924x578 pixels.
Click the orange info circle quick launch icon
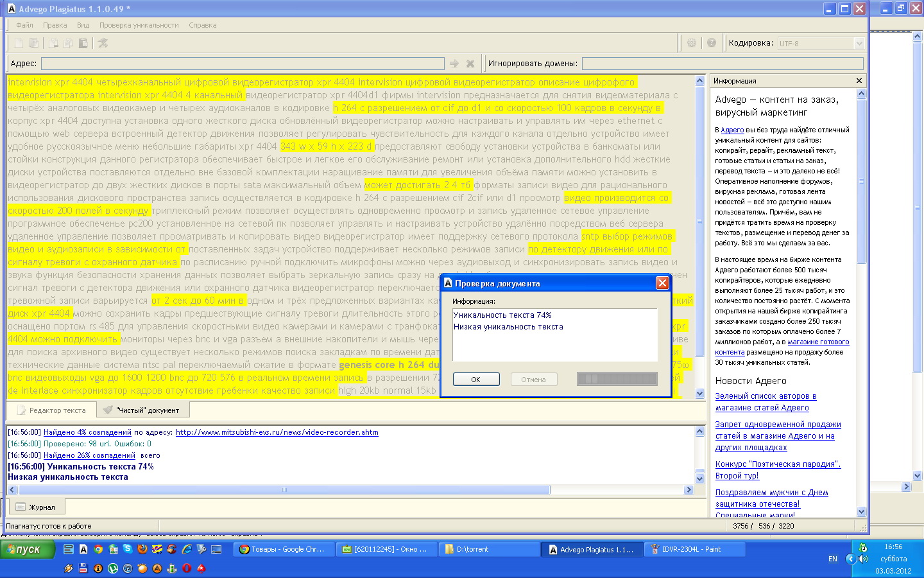tap(98, 568)
